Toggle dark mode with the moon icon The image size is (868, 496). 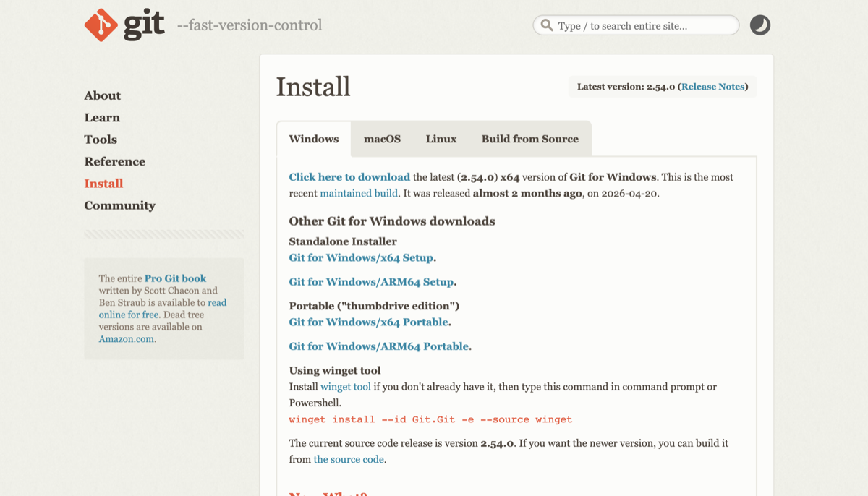pos(760,25)
